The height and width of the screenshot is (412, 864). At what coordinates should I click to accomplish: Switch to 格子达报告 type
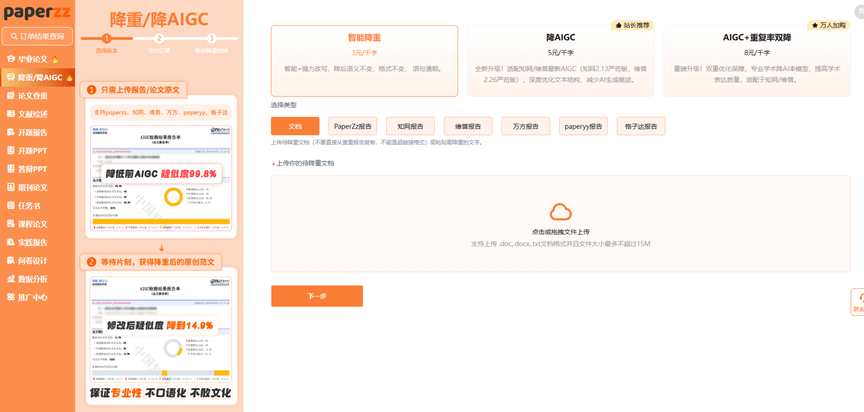pyautogui.click(x=641, y=126)
